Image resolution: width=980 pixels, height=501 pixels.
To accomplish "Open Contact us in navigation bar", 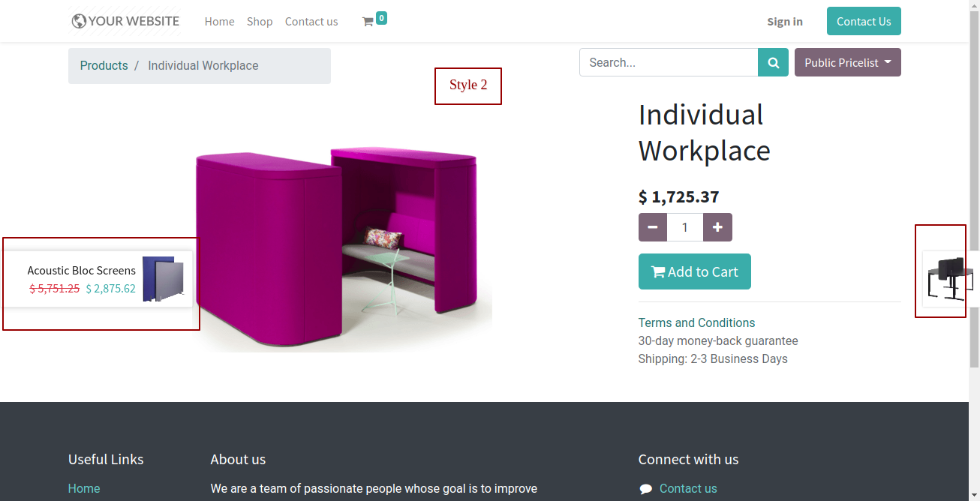I will coord(311,22).
